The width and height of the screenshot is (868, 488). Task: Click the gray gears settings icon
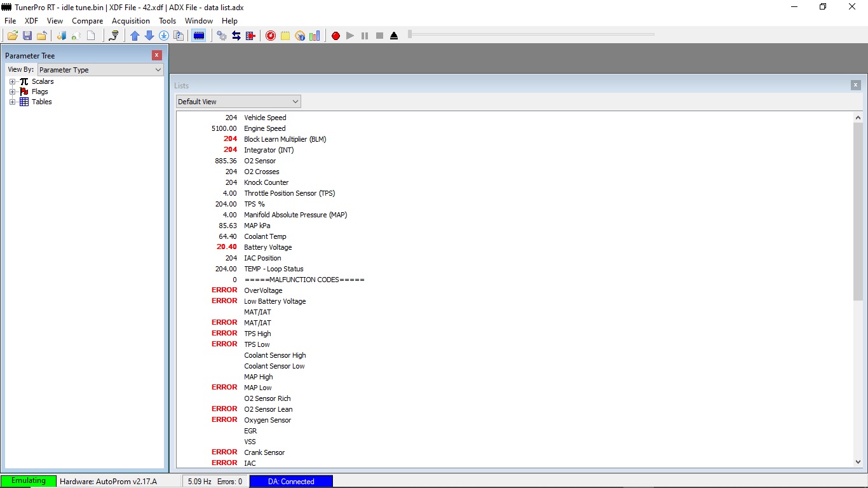(222, 36)
